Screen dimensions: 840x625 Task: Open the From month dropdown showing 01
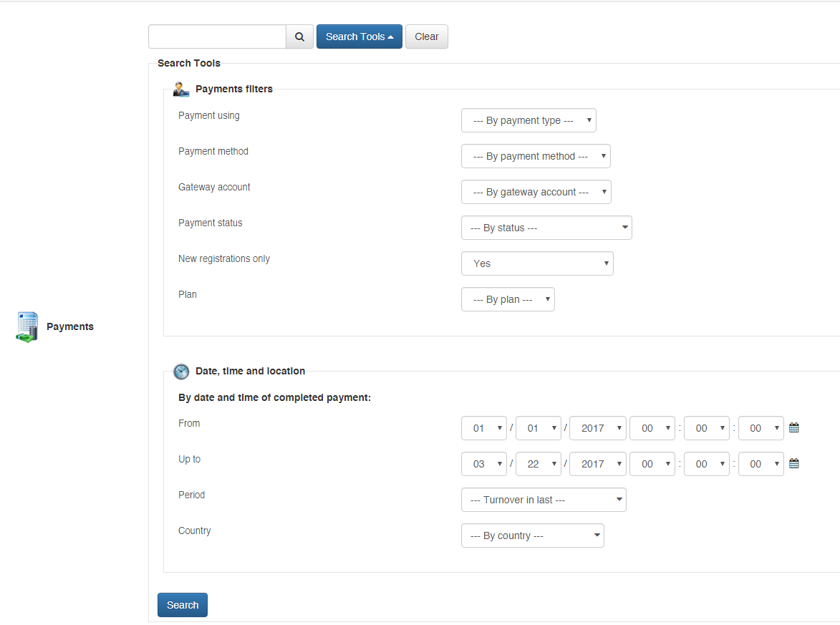click(484, 428)
